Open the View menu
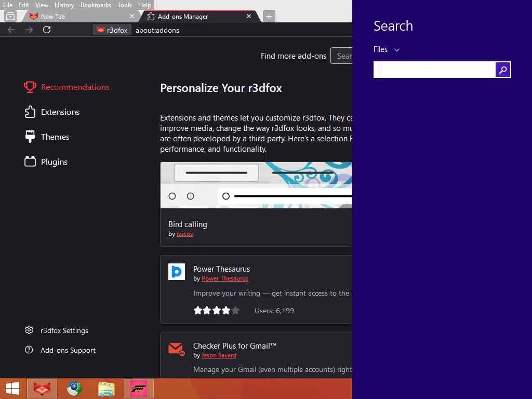The height and width of the screenshot is (399, 532). (42, 5)
